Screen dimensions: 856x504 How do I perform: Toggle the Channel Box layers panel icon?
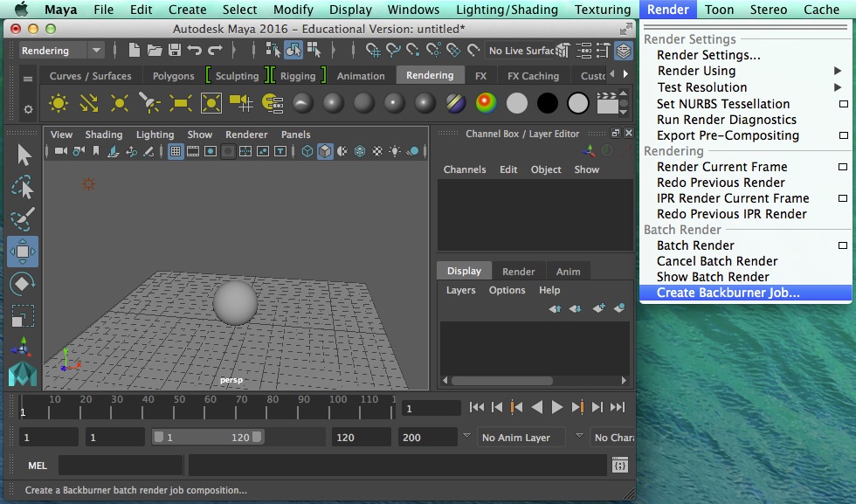(x=624, y=51)
